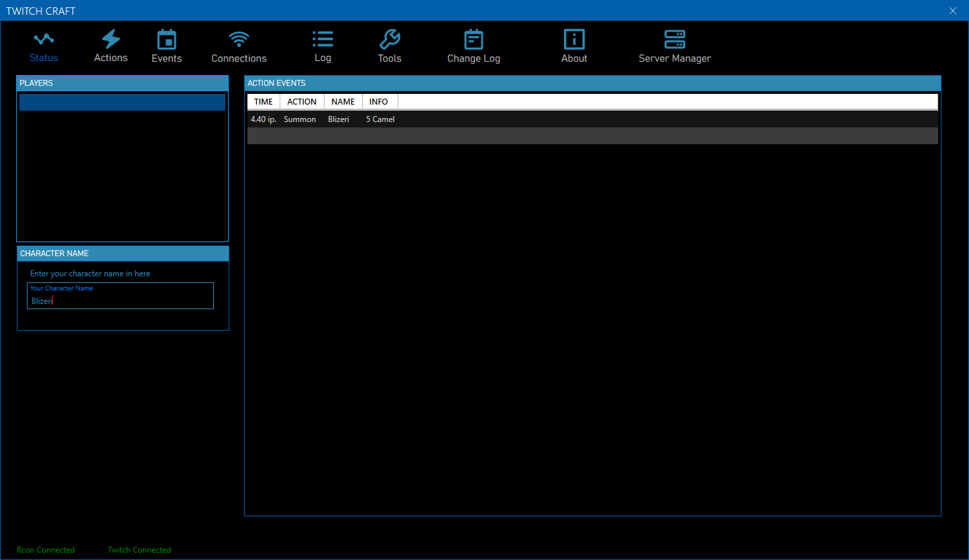Click the Twitch Connected status text
This screenshot has width=969, height=560.
139,550
